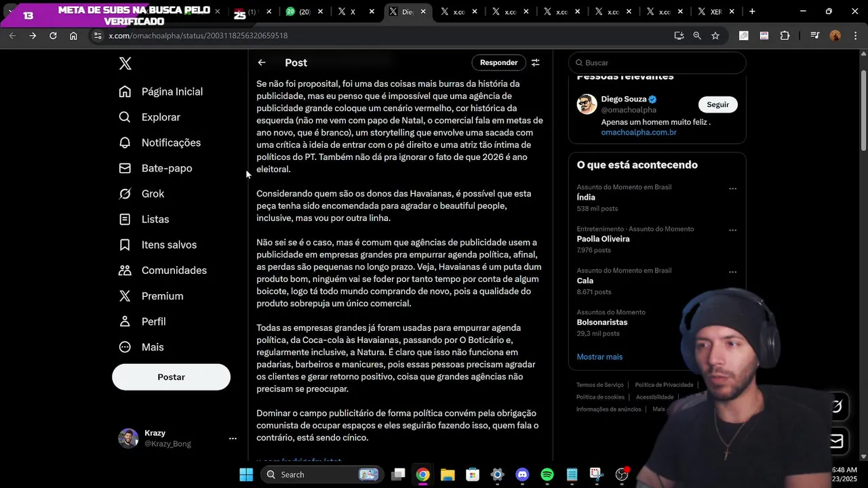
Task: Click the browser home icon
Action: pos(73,35)
